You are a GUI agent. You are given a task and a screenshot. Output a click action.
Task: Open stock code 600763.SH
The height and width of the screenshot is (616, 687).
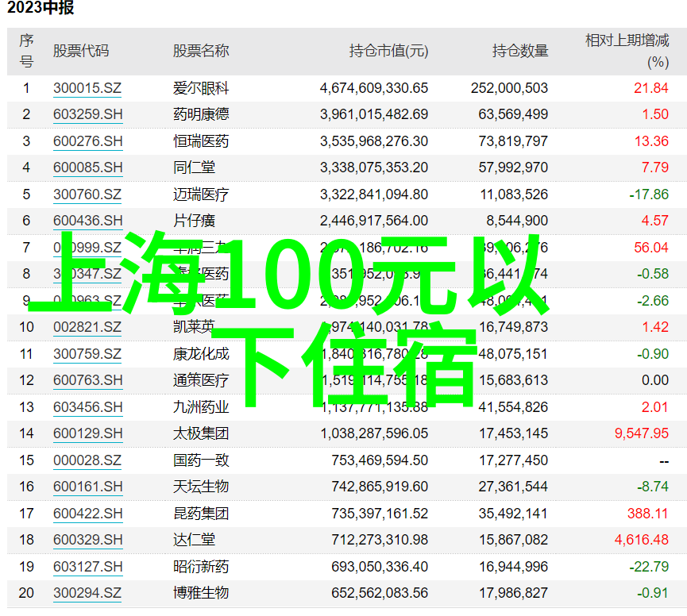pyautogui.click(x=88, y=380)
